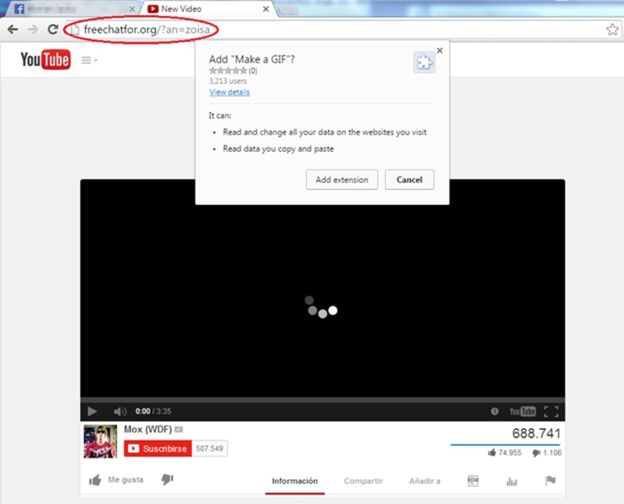The height and width of the screenshot is (504, 624).
Task: Open the Mox (WDF) channel name link
Action: (x=148, y=429)
